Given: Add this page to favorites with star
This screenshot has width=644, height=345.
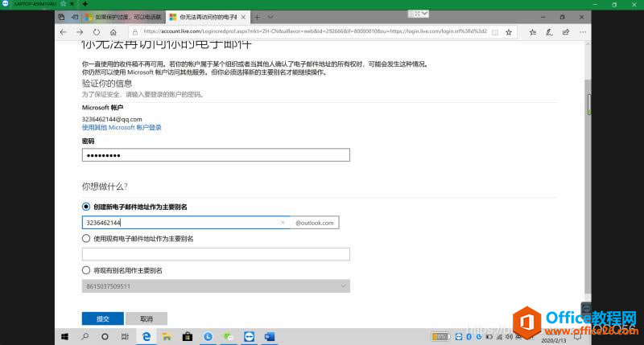Looking at the screenshot, I should tap(509, 32).
